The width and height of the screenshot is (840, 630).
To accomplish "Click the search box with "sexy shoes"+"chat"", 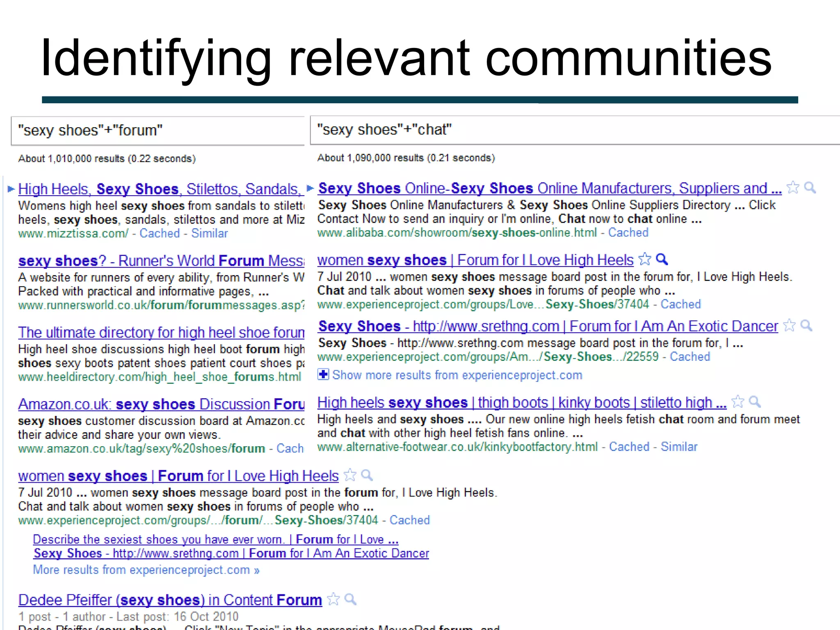I will 575,130.
